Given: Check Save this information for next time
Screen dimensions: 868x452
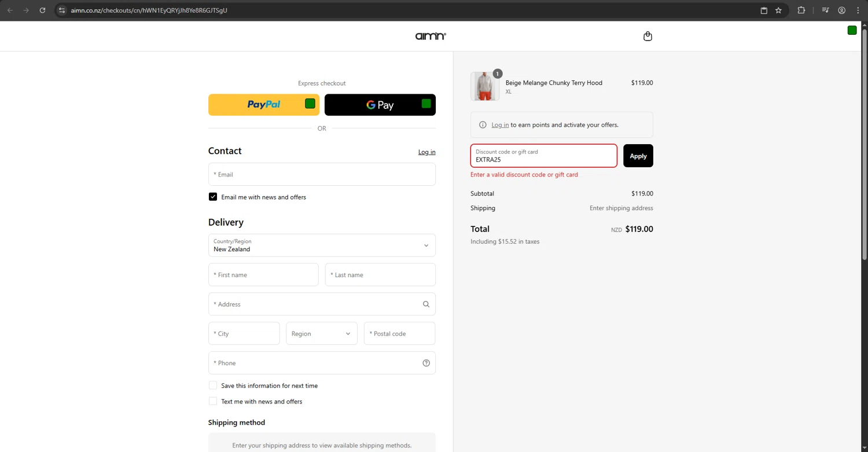Looking at the screenshot, I should click(x=213, y=385).
